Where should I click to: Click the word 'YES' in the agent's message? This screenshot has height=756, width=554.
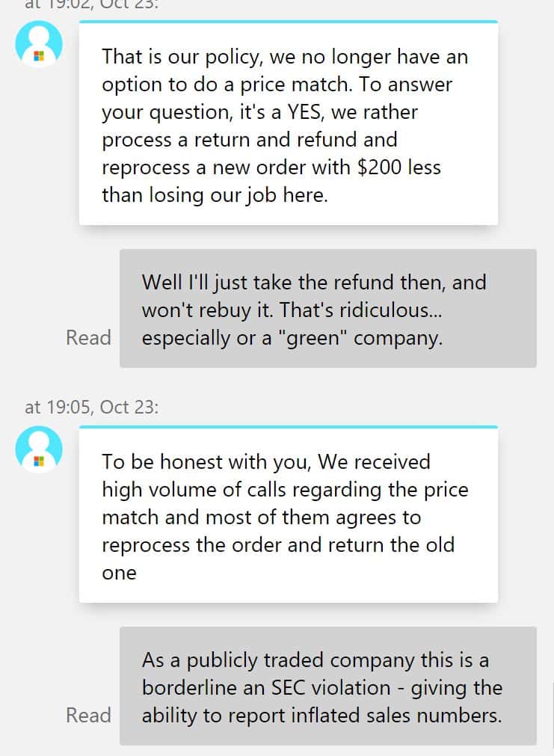304,112
